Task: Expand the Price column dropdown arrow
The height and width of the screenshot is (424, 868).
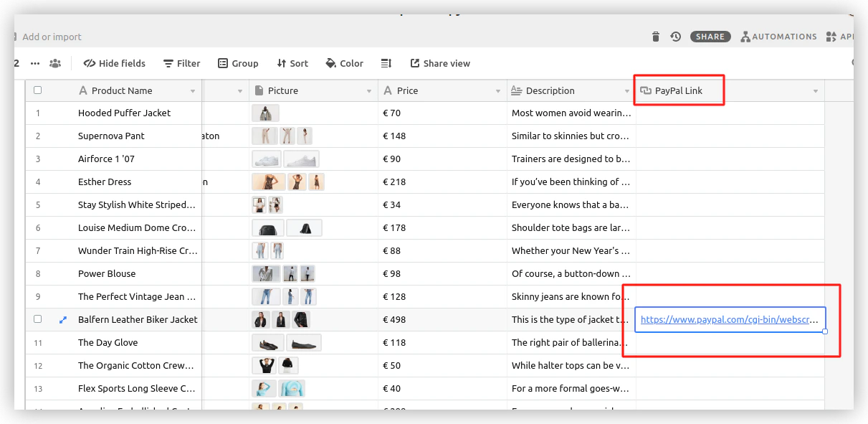Action: click(x=498, y=92)
